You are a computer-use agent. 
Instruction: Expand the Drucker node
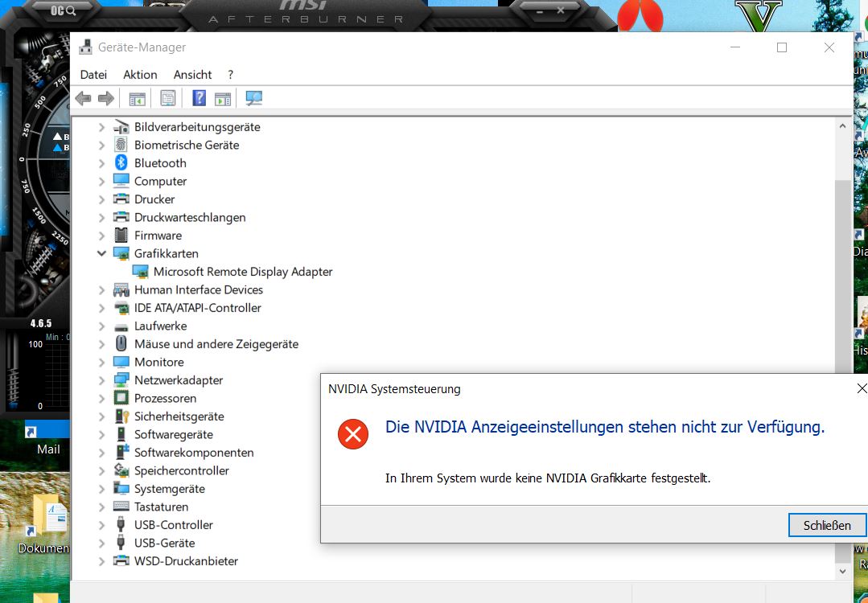point(101,199)
